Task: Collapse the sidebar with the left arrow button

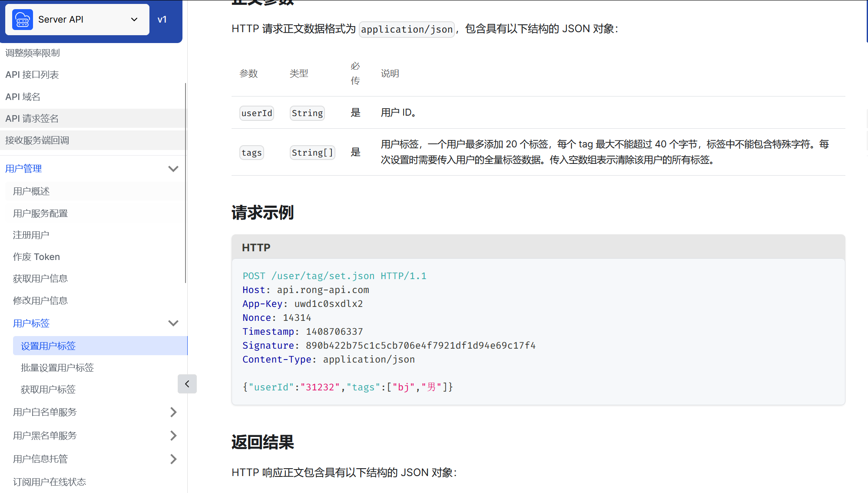Action: [x=187, y=384]
